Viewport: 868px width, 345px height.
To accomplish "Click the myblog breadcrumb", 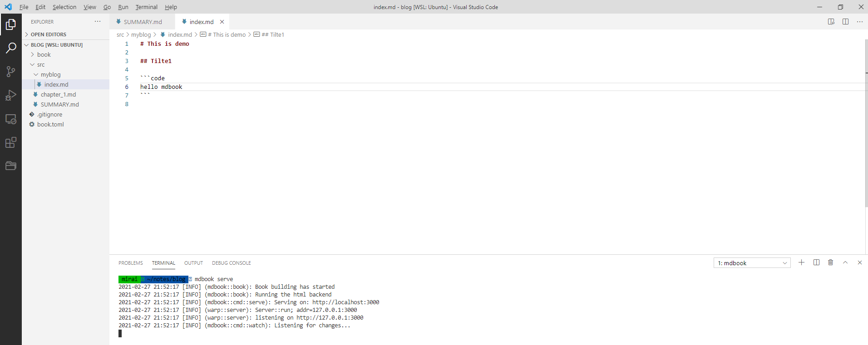I will [141, 34].
